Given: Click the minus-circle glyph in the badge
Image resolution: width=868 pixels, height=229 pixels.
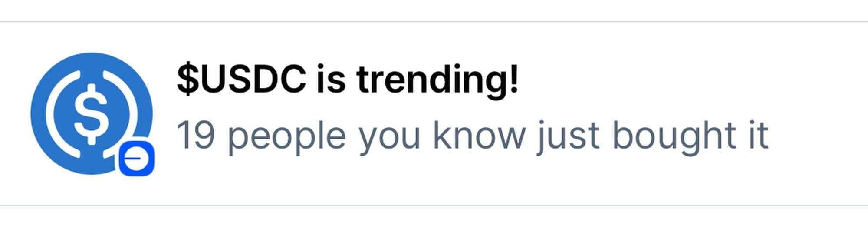Looking at the screenshot, I should point(136,159).
